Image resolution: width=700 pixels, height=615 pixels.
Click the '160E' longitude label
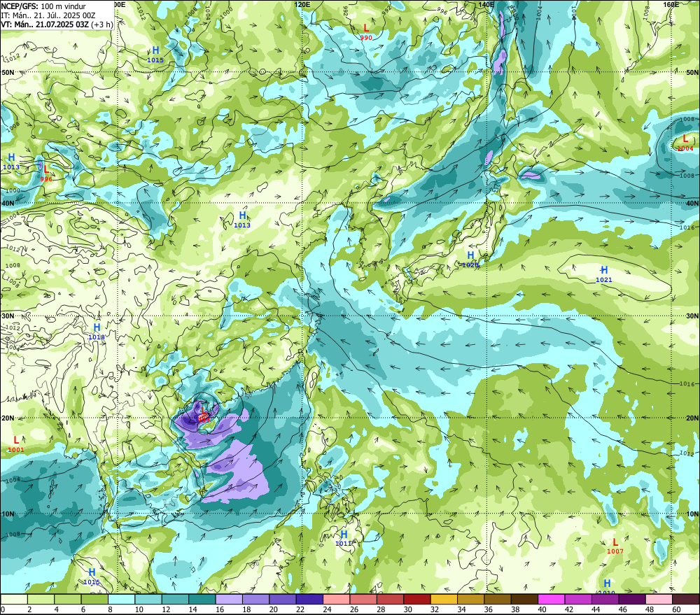tap(671, 4)
